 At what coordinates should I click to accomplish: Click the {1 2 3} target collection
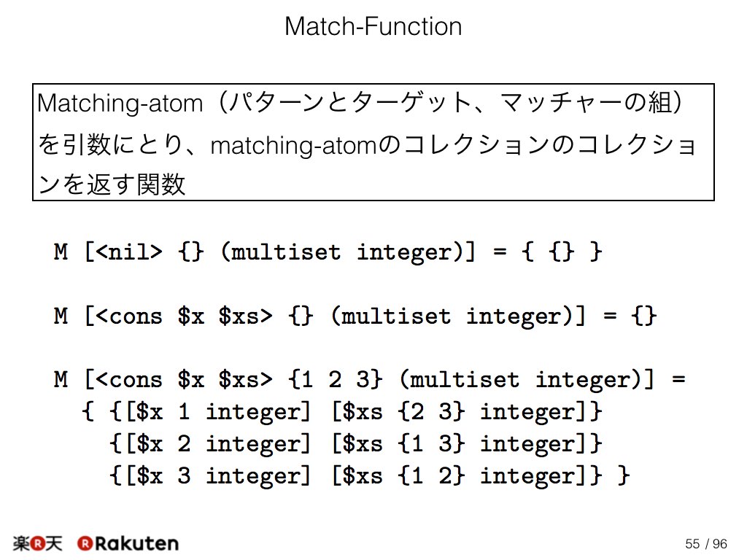pos(335,379)
